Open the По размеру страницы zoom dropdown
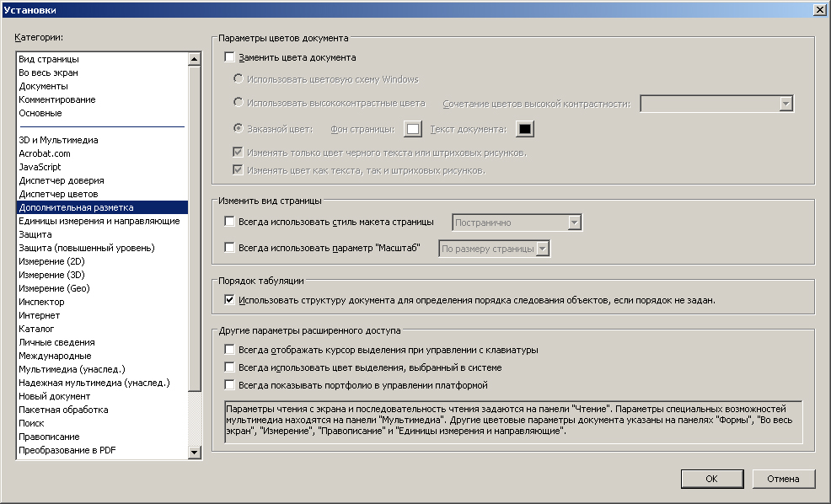831x504 pixels. click(x=494, y=249)
